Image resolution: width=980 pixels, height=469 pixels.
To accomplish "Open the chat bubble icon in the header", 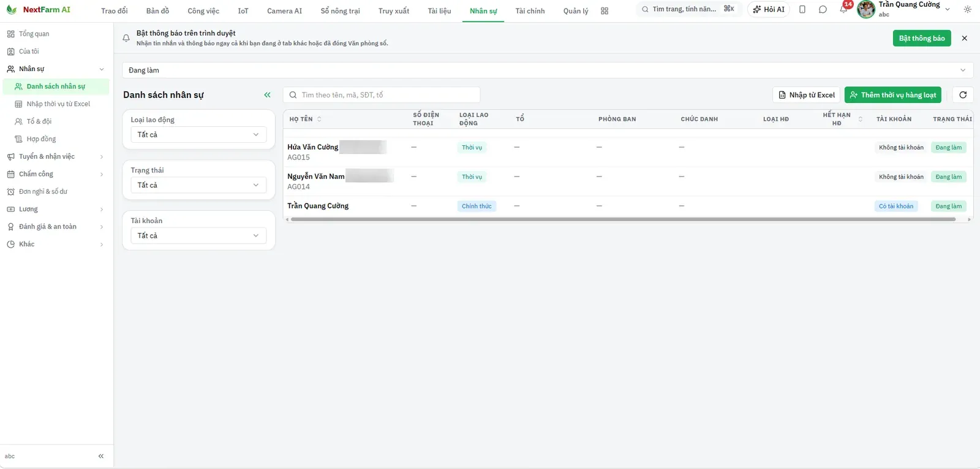I will [x=823, y=9].
